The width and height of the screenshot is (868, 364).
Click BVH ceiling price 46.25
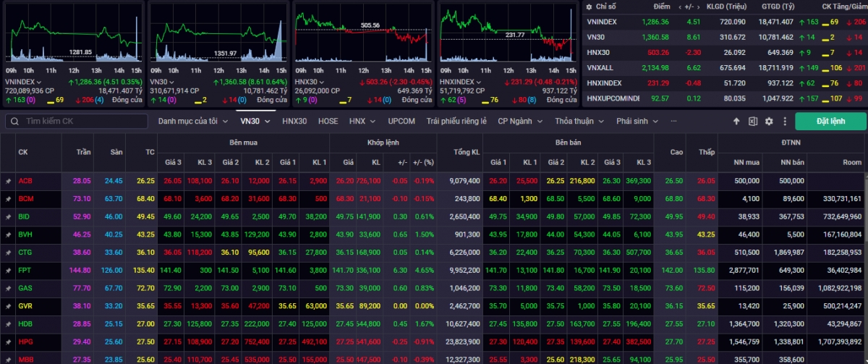pos(81,234)
